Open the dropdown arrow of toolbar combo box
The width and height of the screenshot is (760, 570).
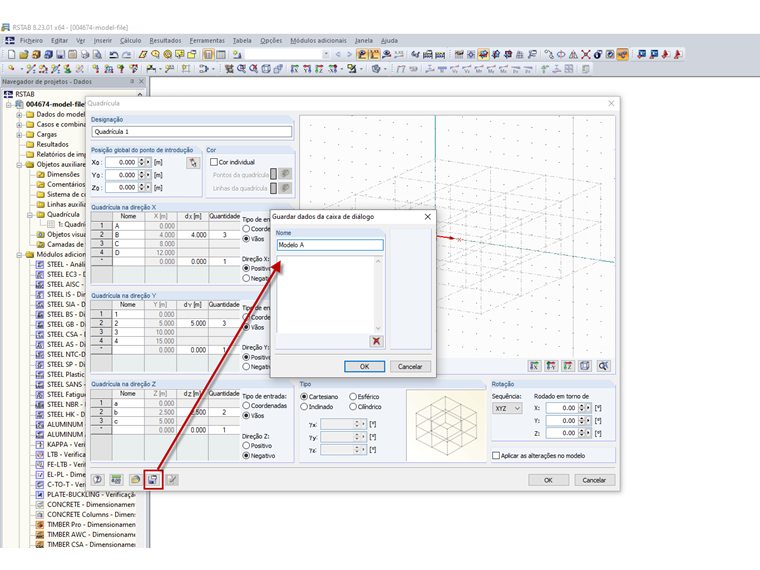[326, 54]
